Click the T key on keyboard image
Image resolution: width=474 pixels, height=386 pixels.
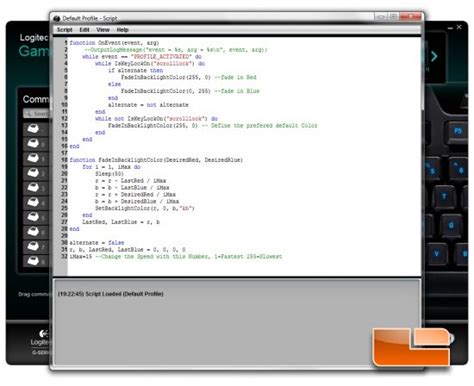(x=444, y=197)
